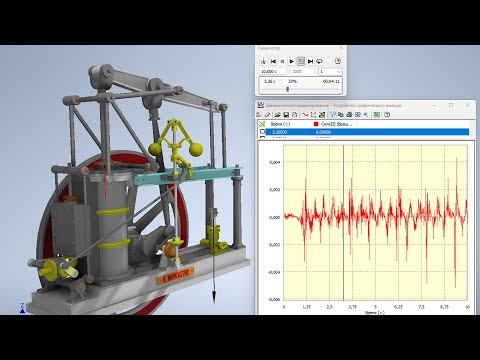Toggle the screen refresh filter button
The height and width of the screenshot is (360, 480).
[301, 61]
